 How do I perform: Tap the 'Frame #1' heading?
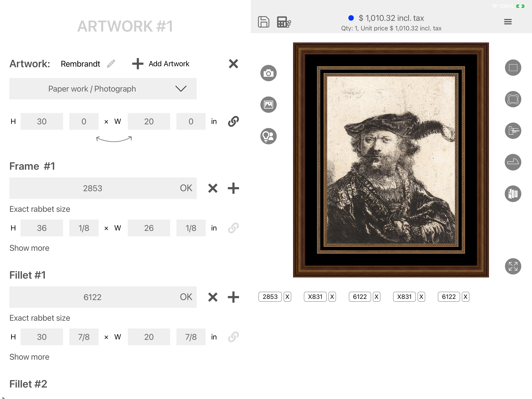(32, 166)
